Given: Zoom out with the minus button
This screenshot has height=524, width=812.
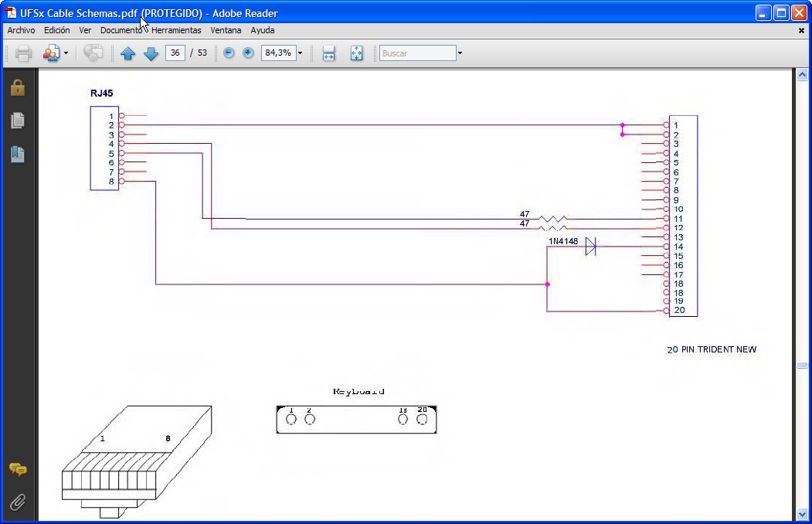Looking at the screenshot, I should coord(229,53).
